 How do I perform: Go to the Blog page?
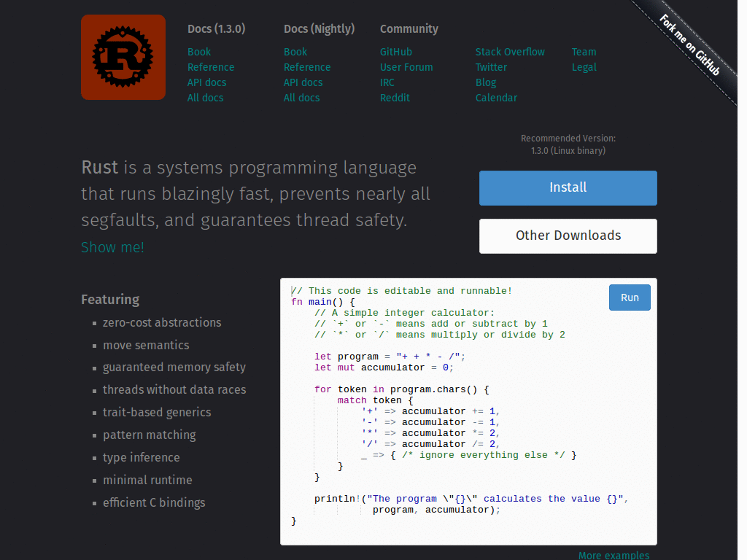point(485,82)
